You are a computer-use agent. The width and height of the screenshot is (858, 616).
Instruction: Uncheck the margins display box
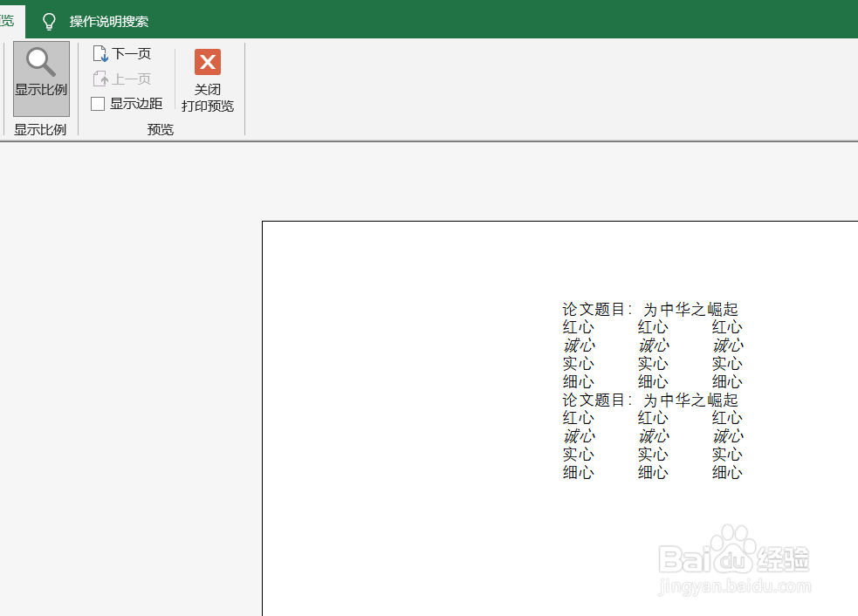click(x=97, y=103)
